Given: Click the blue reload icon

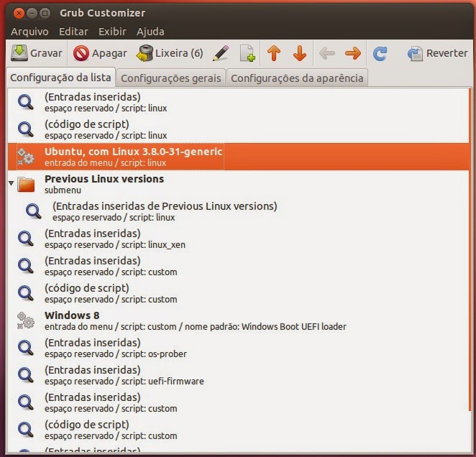Looking at the screenshot, I should (x=380, y=53).
